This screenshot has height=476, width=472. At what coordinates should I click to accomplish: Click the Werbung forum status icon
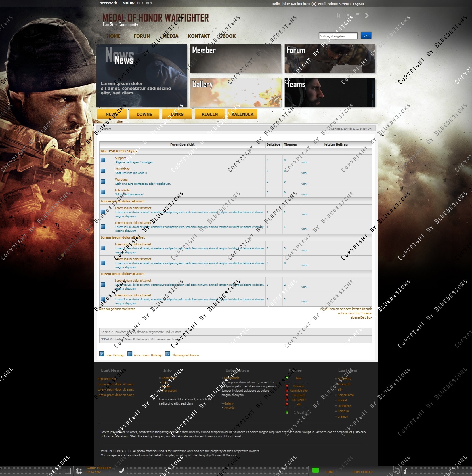(103, 182)
